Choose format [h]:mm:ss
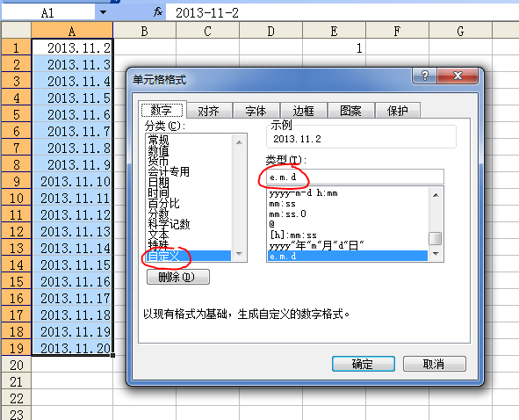This screenshot has height=420, width=519. click(x=347, y=235)
